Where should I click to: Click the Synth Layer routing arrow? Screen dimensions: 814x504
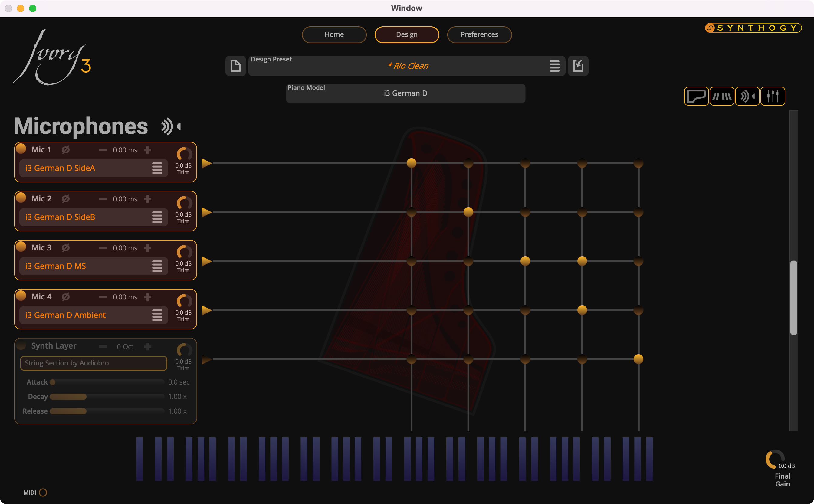207,359
